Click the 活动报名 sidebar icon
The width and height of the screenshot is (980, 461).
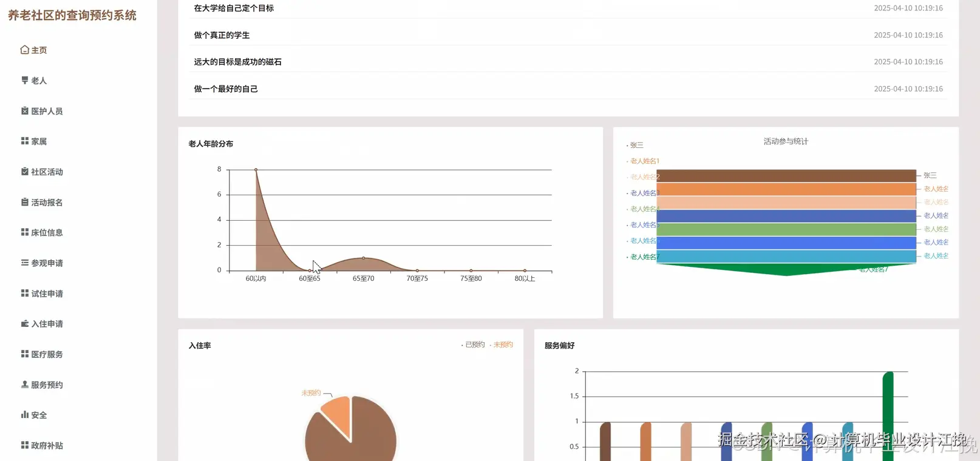pos(25,202)
